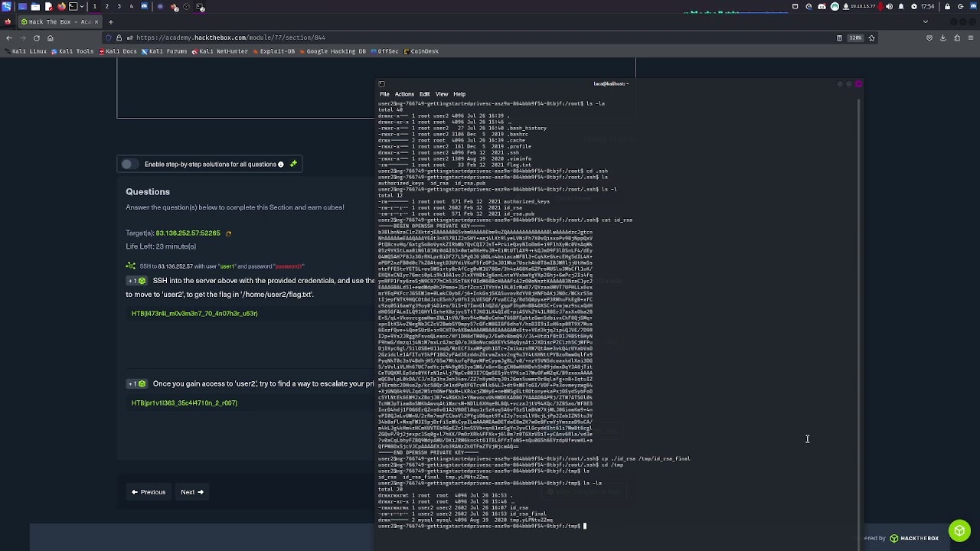Open the Kali NetHunter bookmark
980x551 pixels.
point(220,51)
